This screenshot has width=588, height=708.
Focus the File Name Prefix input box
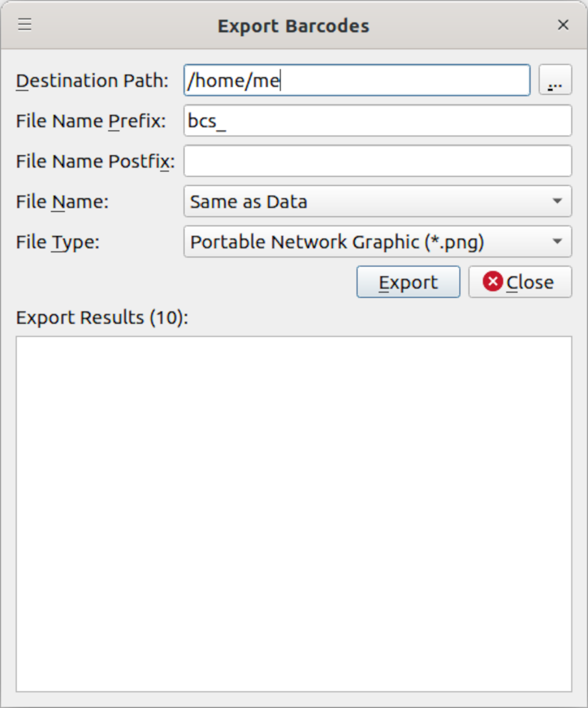click(377, 121)
